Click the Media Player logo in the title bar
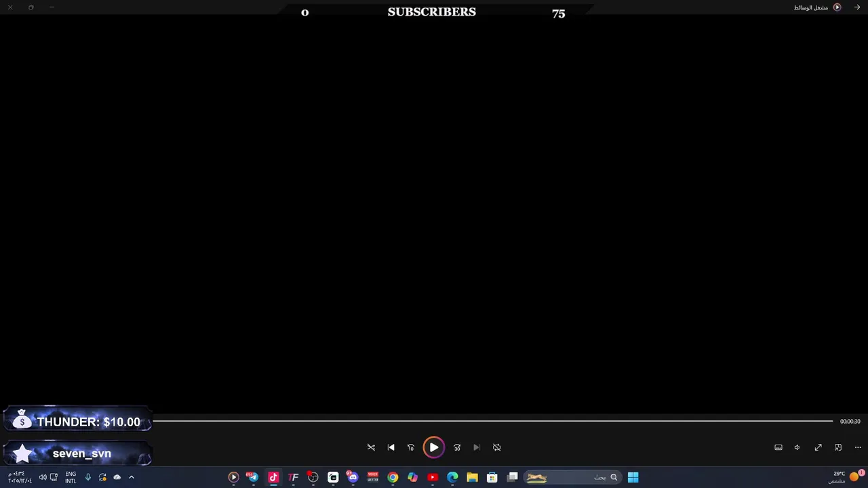This screenshot has height=488, width=868. pyautogui.click(x=837, y=7)
